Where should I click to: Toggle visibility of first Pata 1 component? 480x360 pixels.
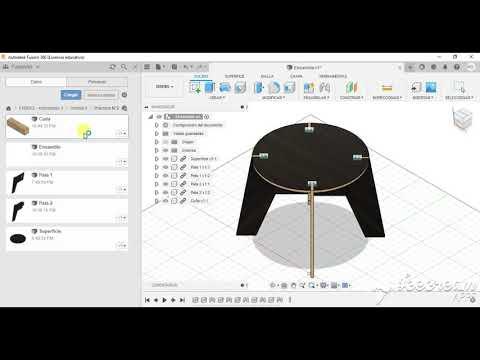click(165, 167)
